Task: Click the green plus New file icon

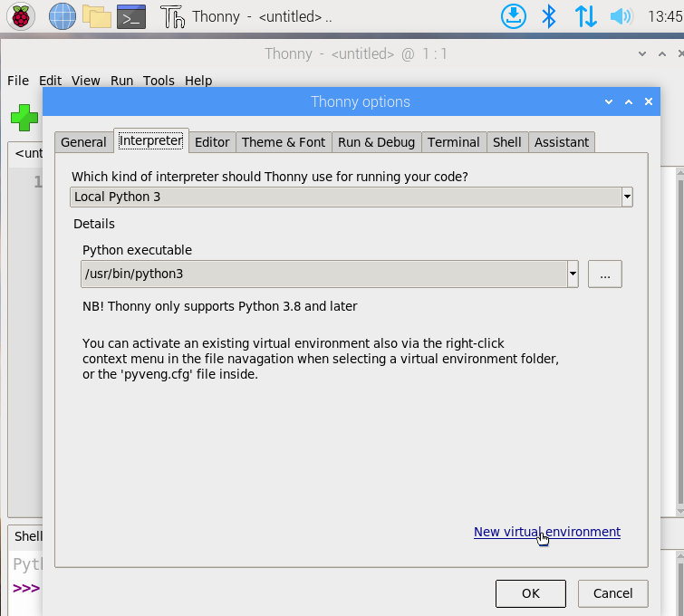Action: click(x=24, y=118)
